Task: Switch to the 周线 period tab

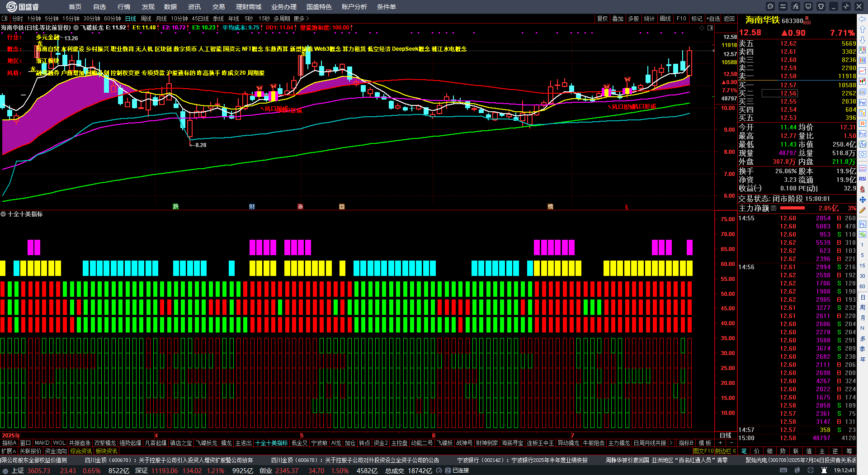Action: (146, 19)
